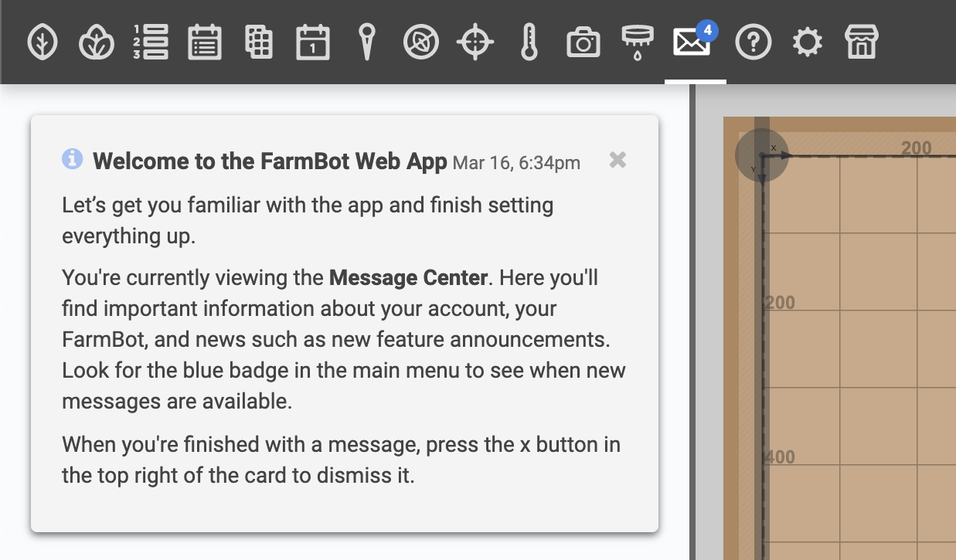
Task: Open the Photos camera panel
Action: (x=583, y=42)
